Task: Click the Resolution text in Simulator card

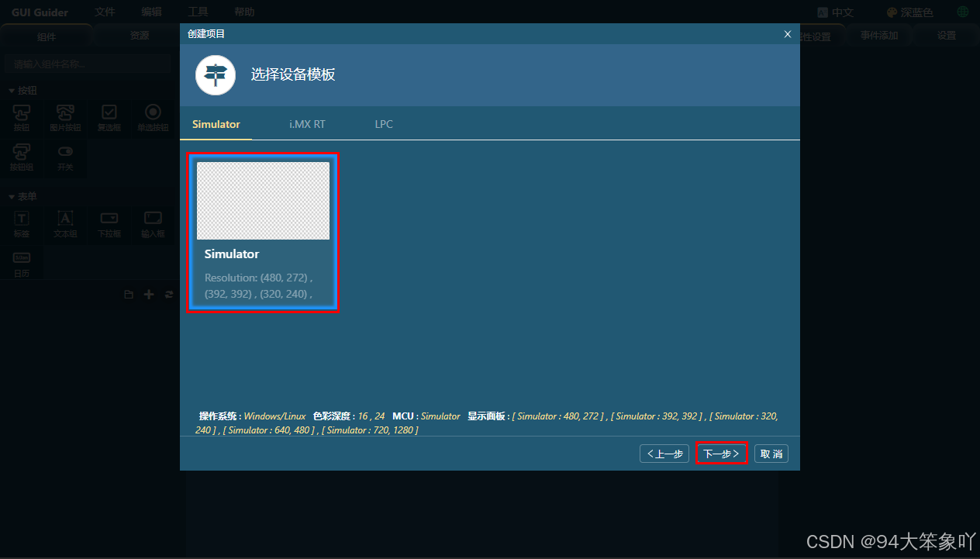Action: pos(259,285)
